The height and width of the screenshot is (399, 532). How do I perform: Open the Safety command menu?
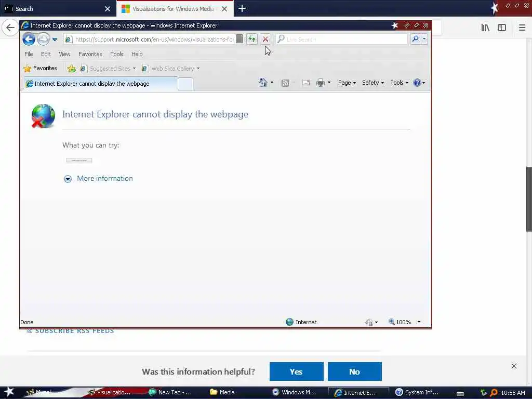(x=373, y=83)
